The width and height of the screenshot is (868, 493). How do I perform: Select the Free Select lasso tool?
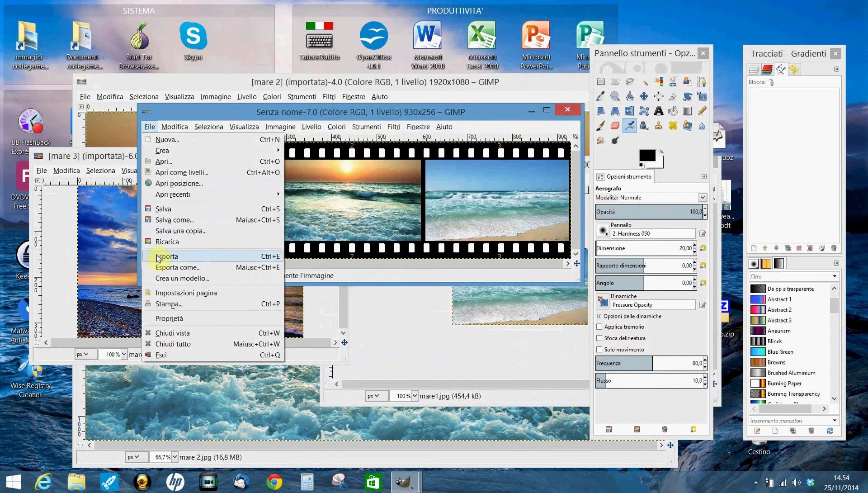click(630, 82)
